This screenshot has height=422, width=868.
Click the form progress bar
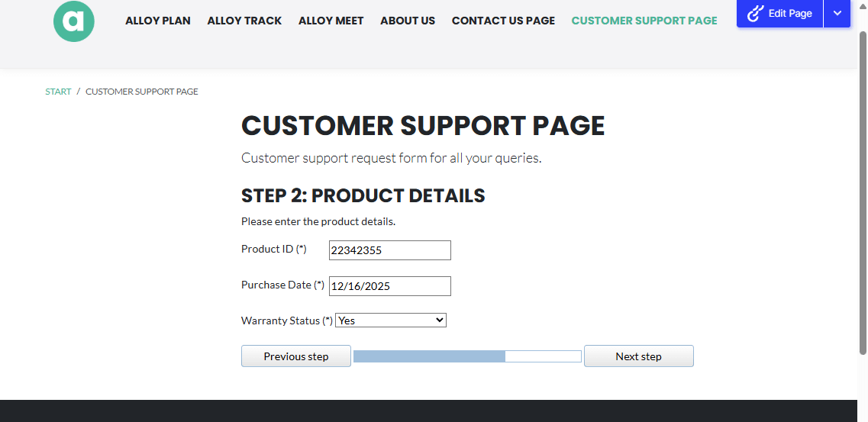(467, 356)
